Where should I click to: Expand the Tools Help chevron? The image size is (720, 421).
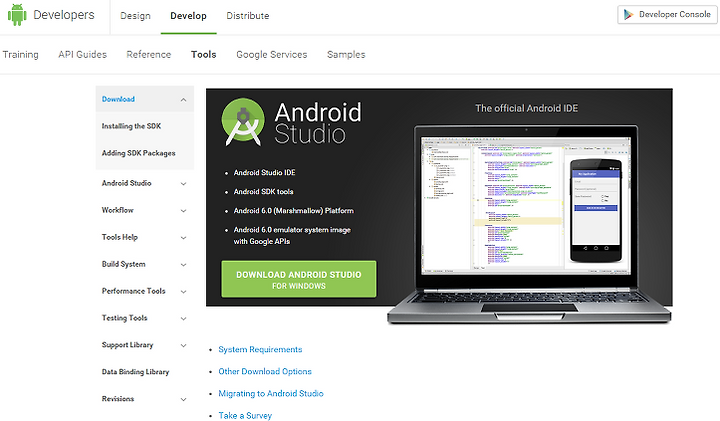pyautogui.click(x=183, y=238)
